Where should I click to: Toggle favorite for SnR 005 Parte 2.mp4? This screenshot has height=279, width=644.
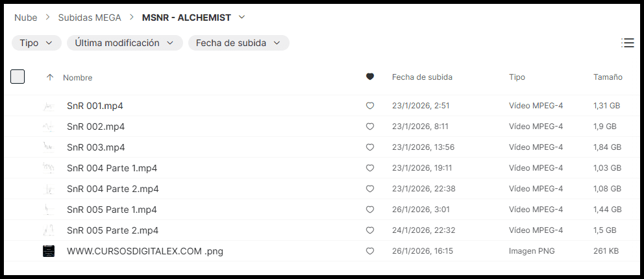point(370,230)
